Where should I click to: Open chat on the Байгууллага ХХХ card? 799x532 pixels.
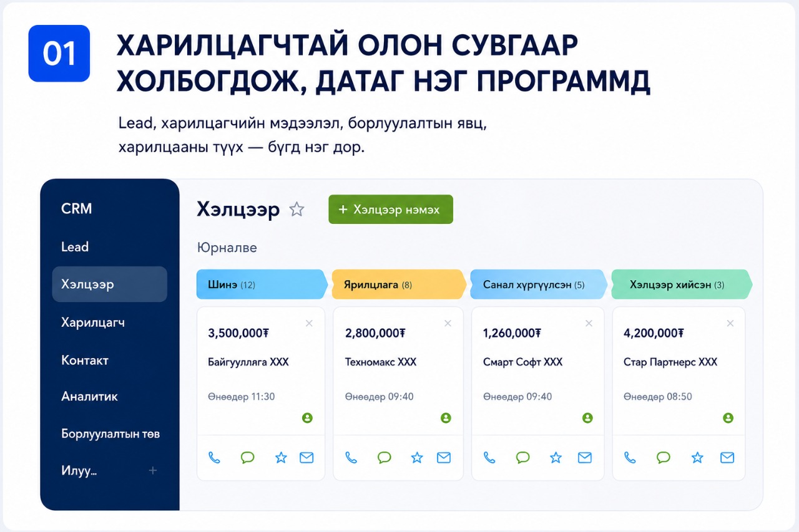click(248, 458)
